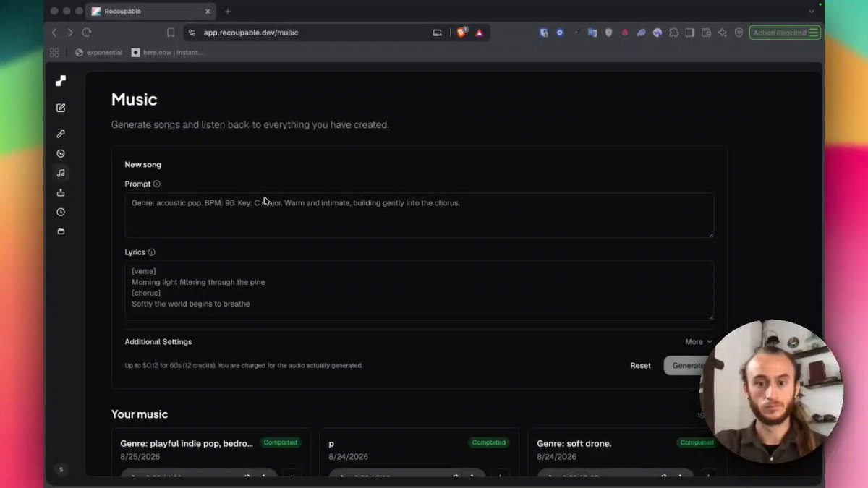Screen dimensions: 868x488
Task: Click the 8/25/2026 date text
Action: click(x=140, y=457)
